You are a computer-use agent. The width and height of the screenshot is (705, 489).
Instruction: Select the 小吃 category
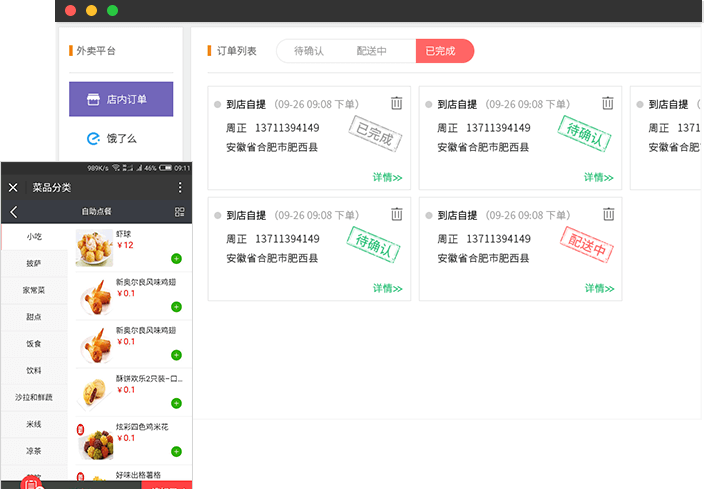coord(35,236)
